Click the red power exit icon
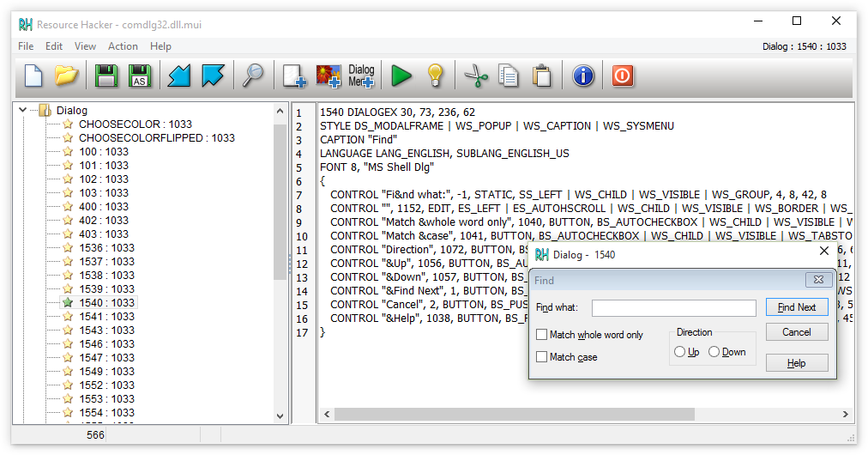Viewport: 868px width, 455px height. pyautogui.click(x=622, y=76)
